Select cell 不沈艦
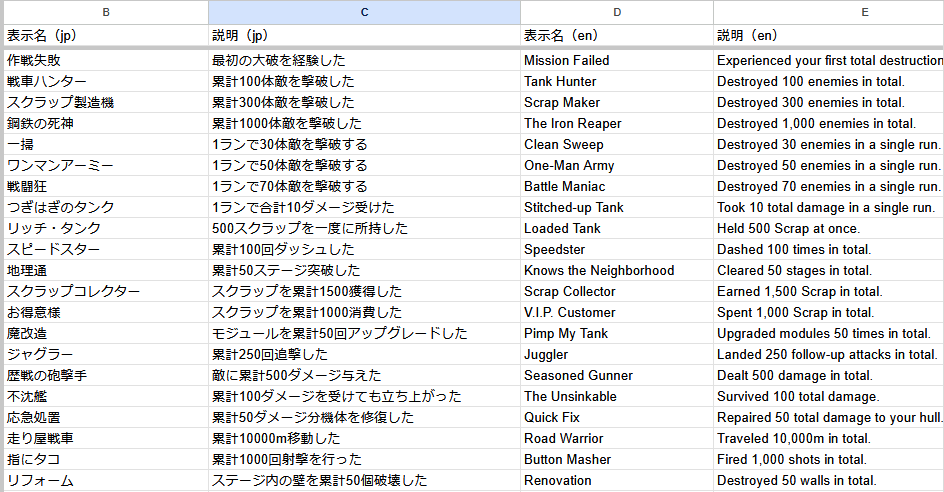The image size is (944, 492). pyautogui.click(x=106, y=397)
